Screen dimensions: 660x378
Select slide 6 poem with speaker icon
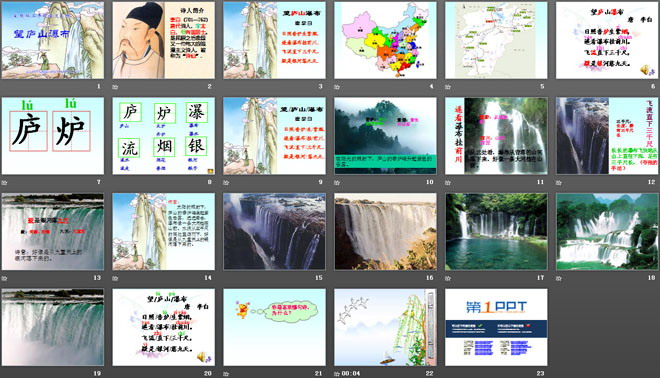click(607, 40)
